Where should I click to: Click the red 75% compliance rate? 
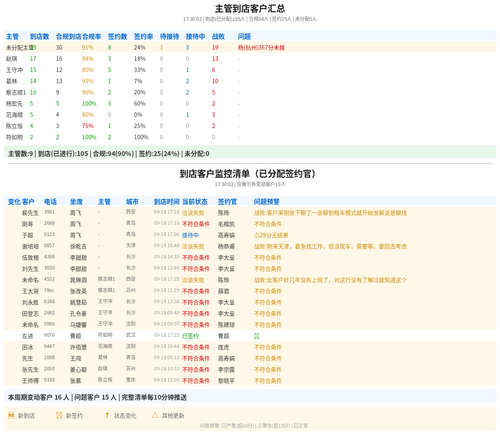[88, 126]
